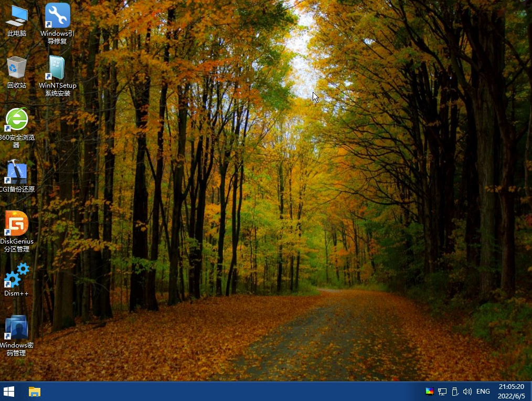Select the Windows引导修复 boot repair icon

pos(57,16)
